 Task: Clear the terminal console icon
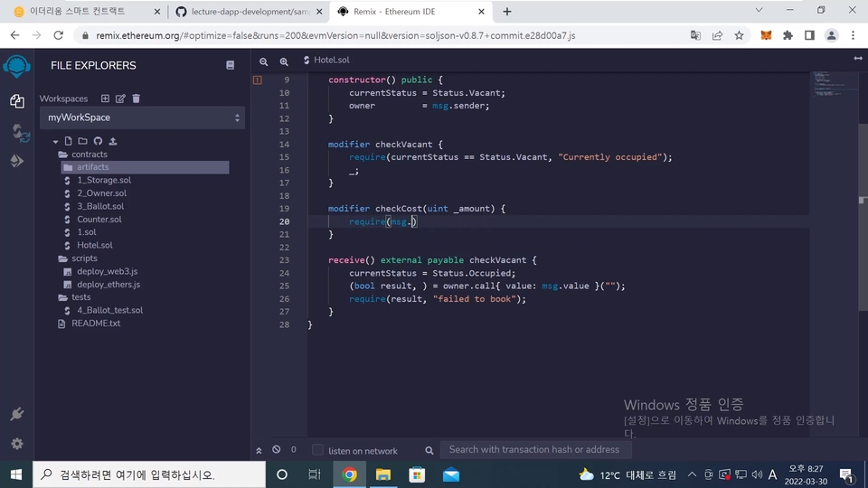point(277,449)
